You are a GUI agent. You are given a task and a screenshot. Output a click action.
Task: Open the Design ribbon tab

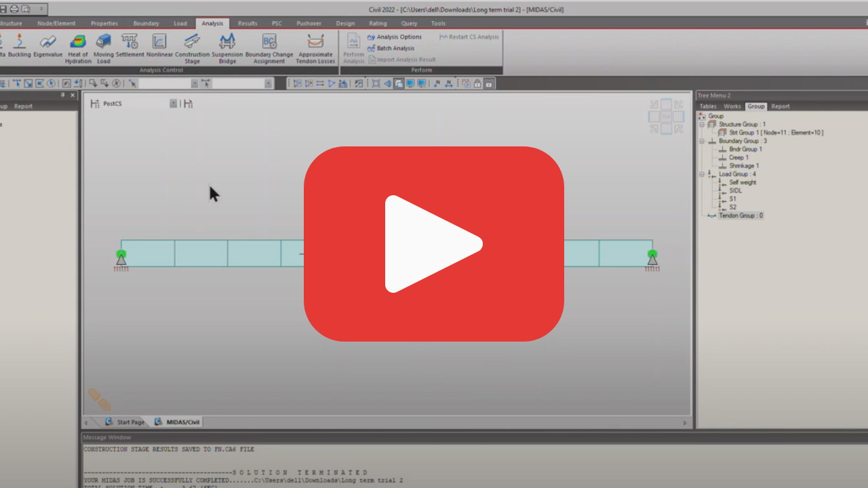point(345,23)
